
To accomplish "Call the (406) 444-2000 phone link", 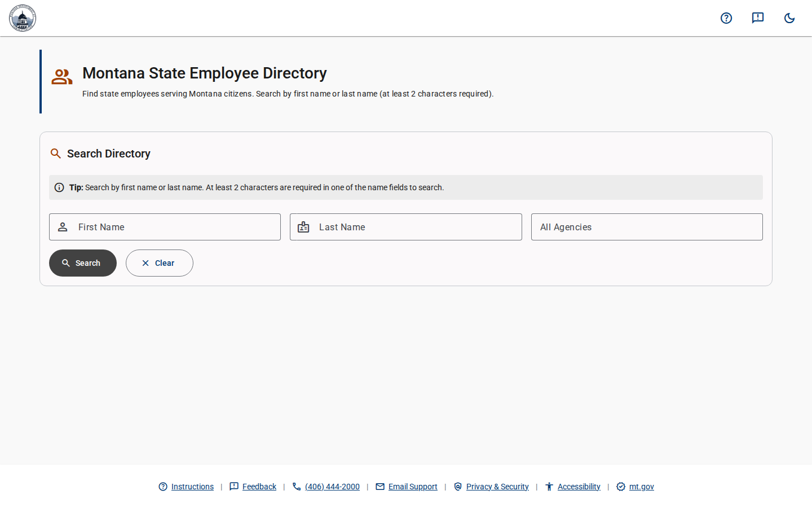I will [332, 487].
